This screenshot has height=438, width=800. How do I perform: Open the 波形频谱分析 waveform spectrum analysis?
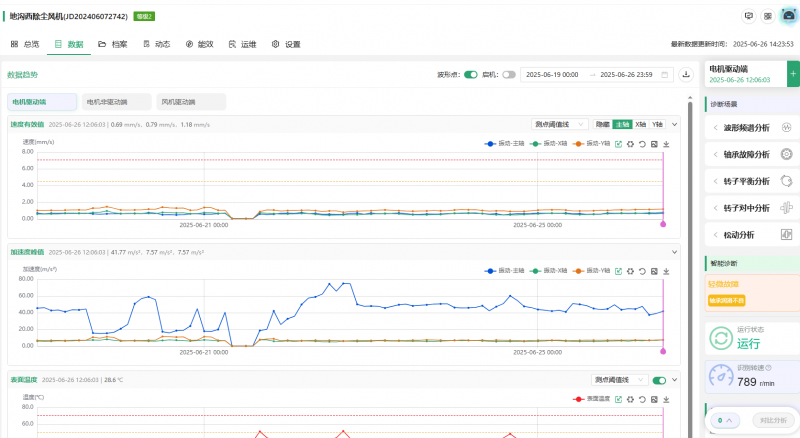click(x=745, y=128)
